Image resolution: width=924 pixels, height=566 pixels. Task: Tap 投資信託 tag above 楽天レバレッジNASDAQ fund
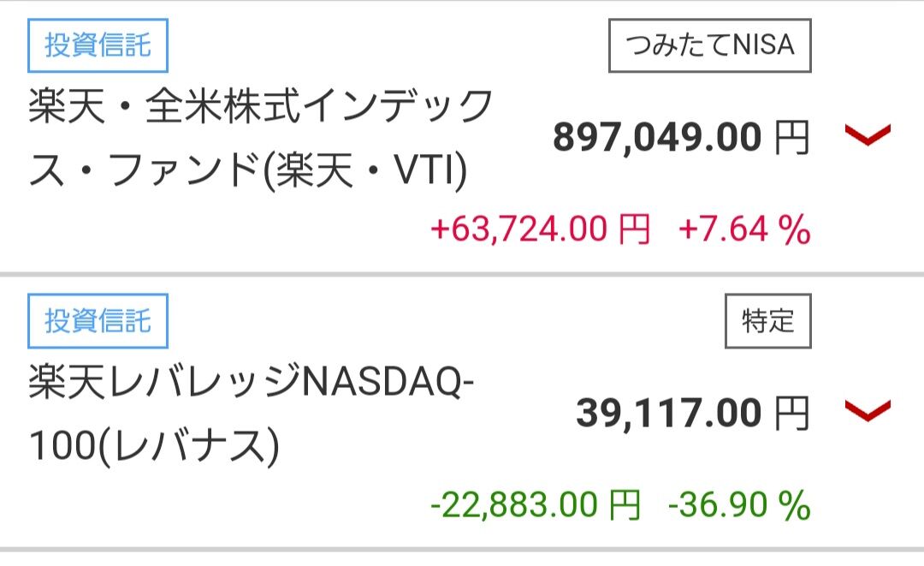(x=98, y=321)
